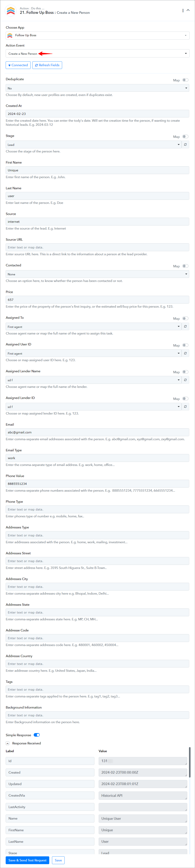Open the Action Event dropdown
The height and width of the screenshot is (868, 195).
tap(97, 54)
